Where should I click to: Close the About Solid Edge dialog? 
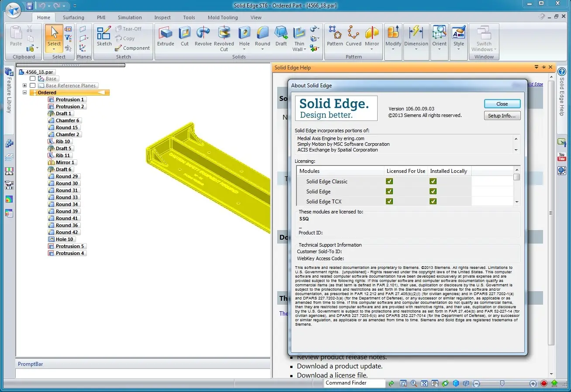(502, 104)
